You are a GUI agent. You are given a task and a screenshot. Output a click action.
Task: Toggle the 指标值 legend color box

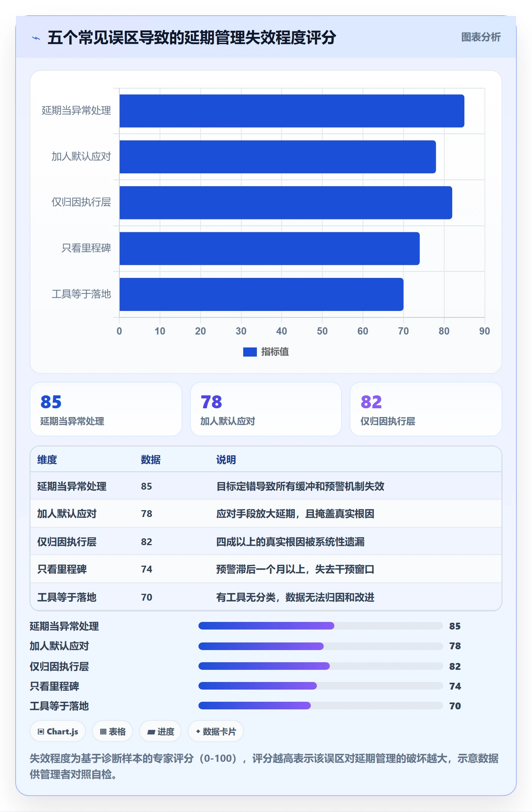pyautogui.click(x=250, y=352)
